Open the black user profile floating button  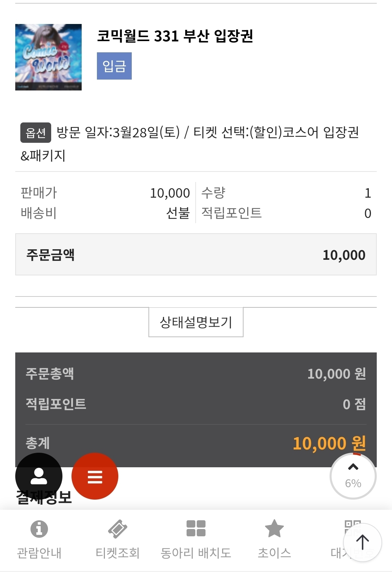point(39,476)
